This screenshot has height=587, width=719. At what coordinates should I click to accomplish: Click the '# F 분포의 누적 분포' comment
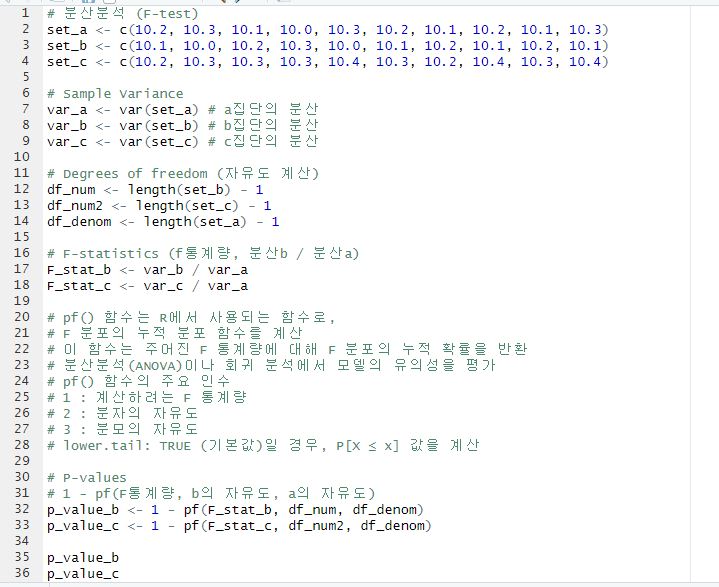[175, 333]
